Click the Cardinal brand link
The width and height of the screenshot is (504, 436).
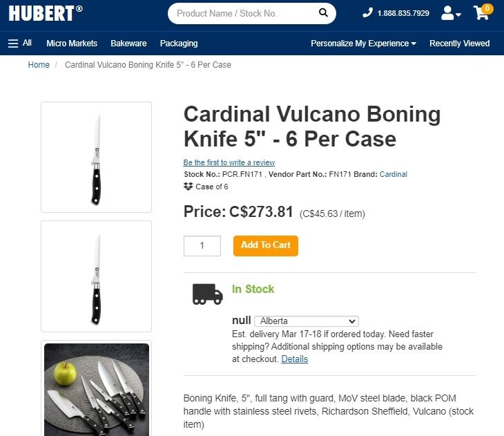pyautogui.click(x=394, y=174)
